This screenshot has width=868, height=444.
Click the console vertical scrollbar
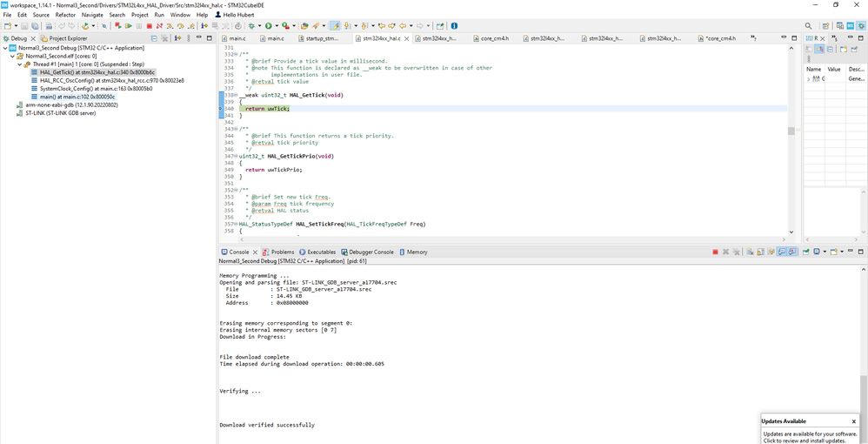click(865, 394)
